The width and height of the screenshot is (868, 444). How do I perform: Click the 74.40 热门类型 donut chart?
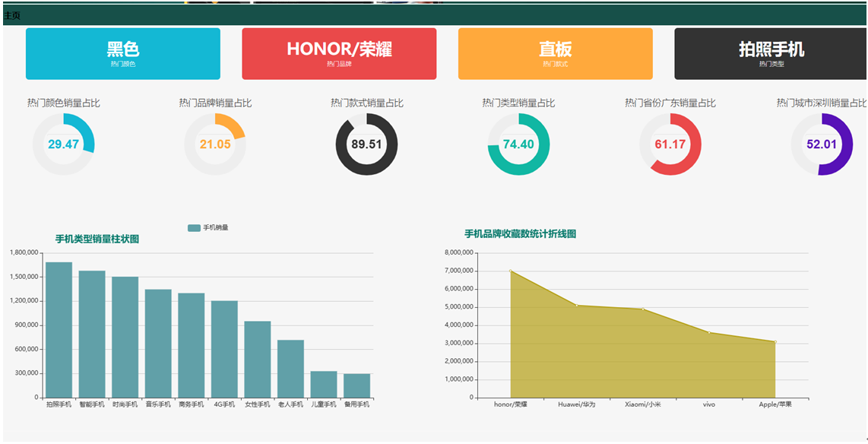pos(518,144)
